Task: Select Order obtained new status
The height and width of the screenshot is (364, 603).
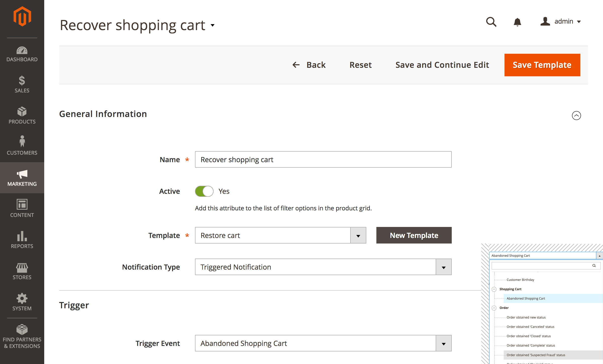Action: click(x=526, y=317)
